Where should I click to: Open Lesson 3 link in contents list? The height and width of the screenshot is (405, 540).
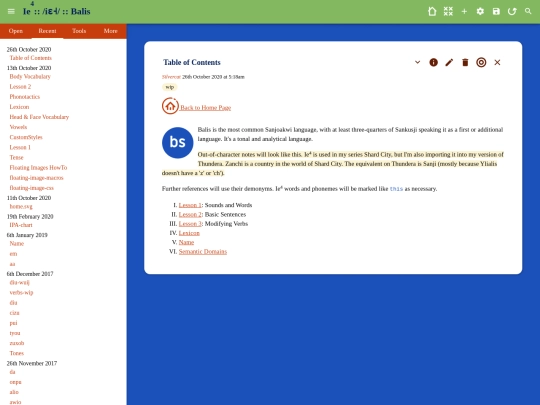click(x=190, y=224)
